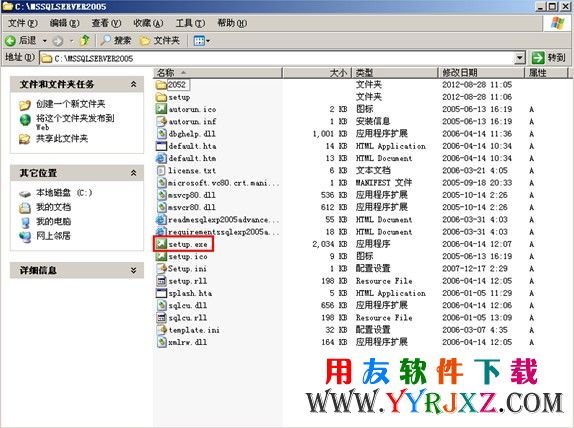
Task: Open the 编辑(E) menu
Action: pos(64,23)
